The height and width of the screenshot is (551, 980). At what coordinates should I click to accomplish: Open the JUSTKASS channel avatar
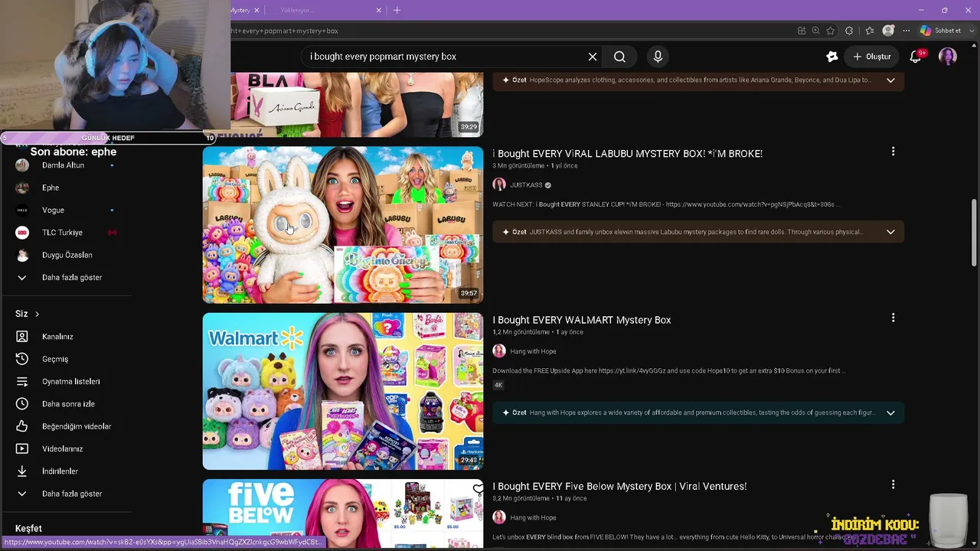pos(499,184)
